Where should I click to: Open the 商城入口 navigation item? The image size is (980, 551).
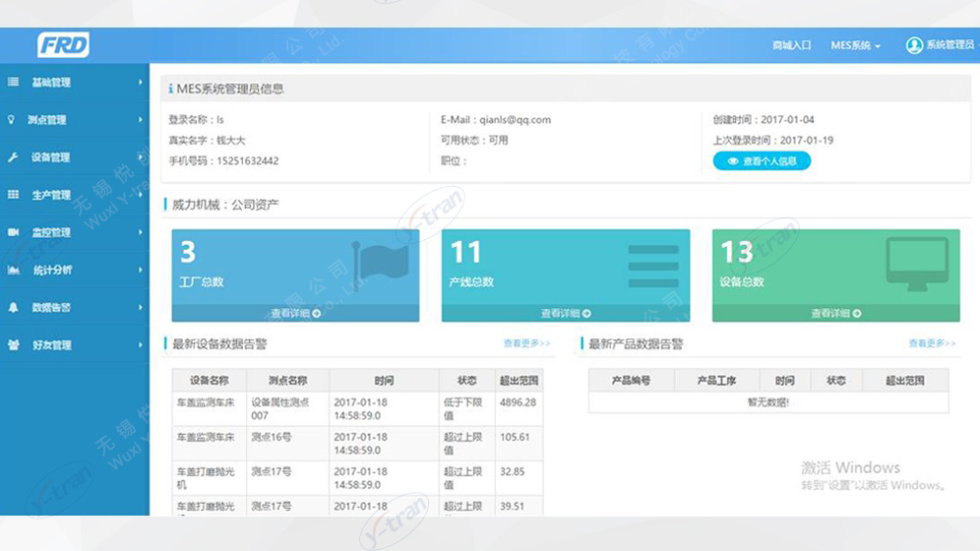click(x=792, y=45)
